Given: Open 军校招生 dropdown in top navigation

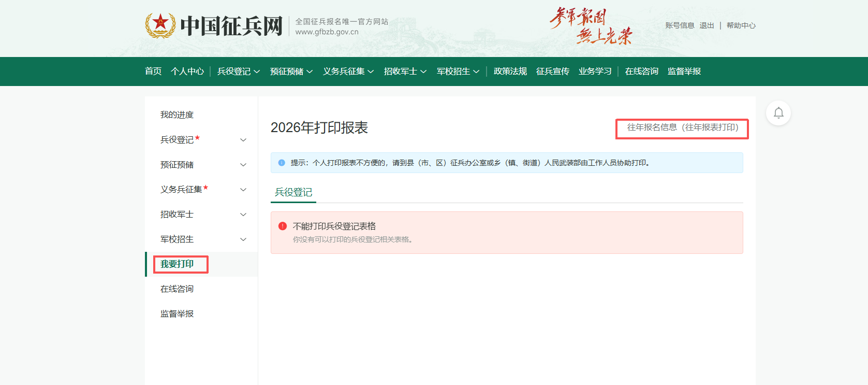Looking at the screenshot, I should 458,72.
